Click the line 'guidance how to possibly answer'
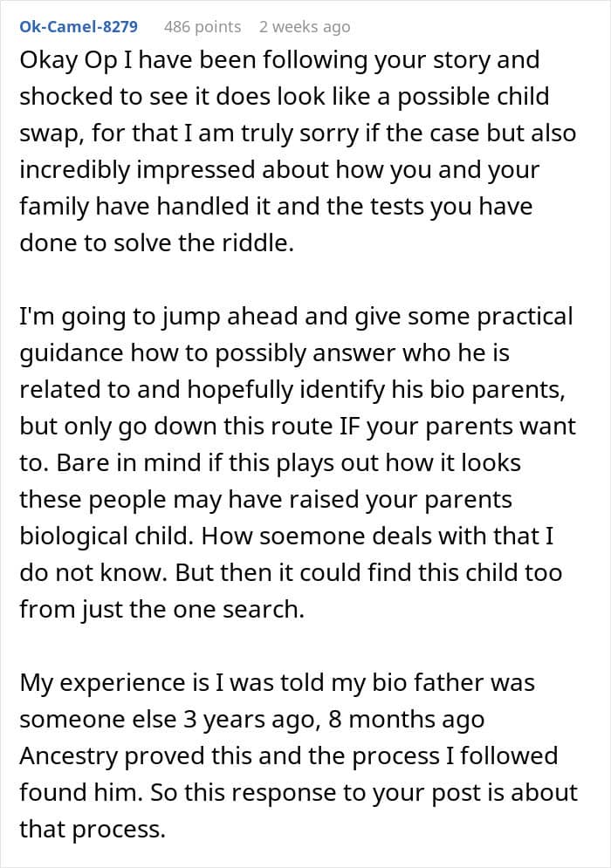Screen dimensions: 611x868 click(x=264, y=353)
